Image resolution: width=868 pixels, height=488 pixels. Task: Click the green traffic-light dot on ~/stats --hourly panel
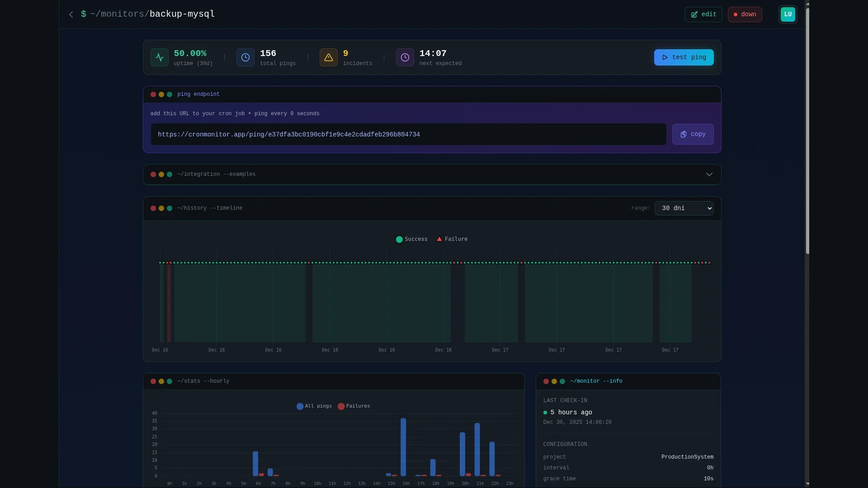click(x=169, y=381)
